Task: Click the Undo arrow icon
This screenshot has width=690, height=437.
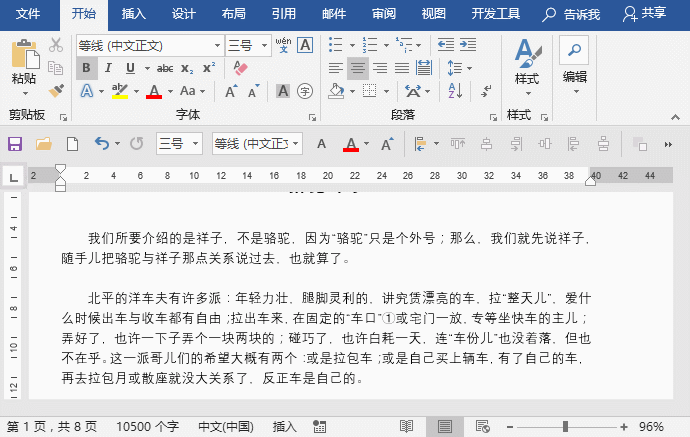Action: point(101,144)
